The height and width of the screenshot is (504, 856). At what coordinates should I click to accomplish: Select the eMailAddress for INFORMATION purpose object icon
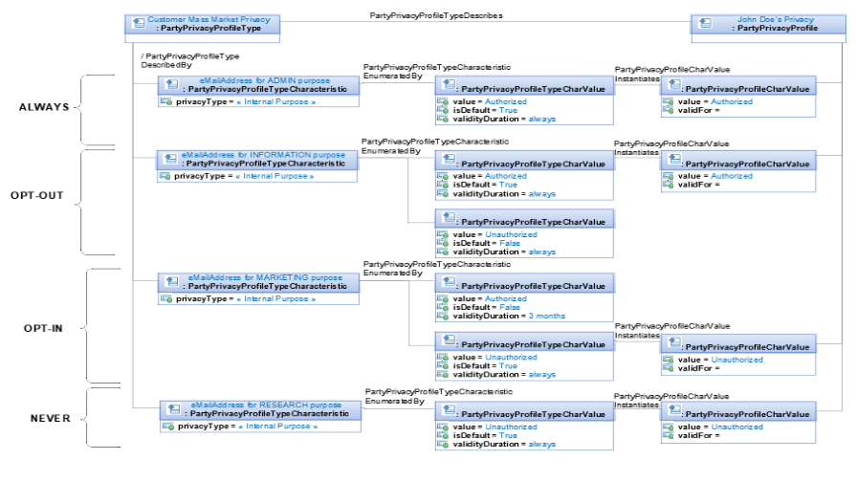point(171,159)
